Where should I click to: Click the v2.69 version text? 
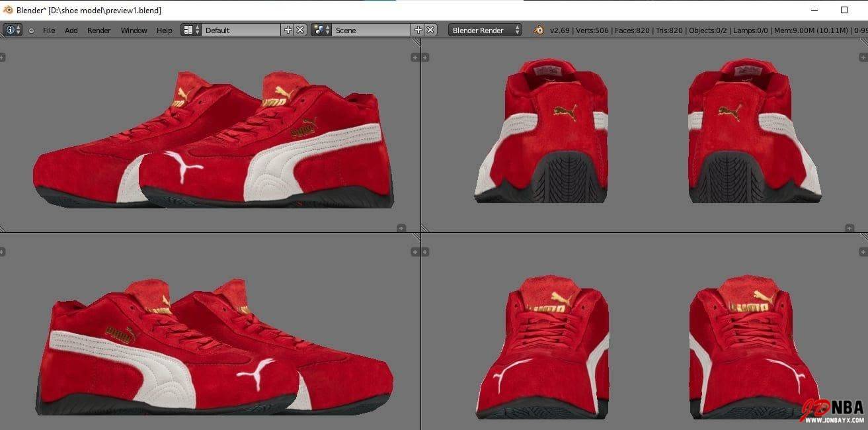[x=560, y=30]
